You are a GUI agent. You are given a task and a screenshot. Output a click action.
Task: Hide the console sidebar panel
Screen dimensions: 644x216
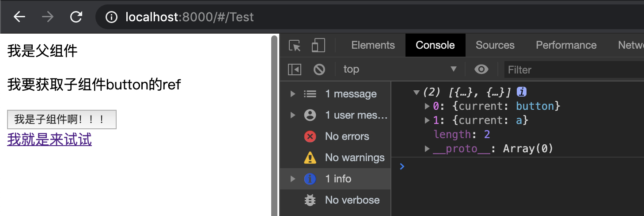click(x=295, y=69)
